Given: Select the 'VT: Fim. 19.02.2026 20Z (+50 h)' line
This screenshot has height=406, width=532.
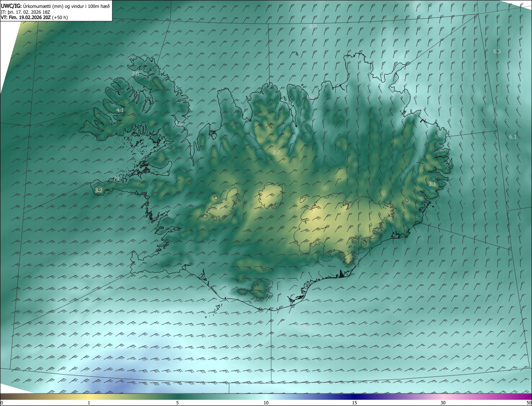Looking at the screenshot, I should (x=34, y=17).
